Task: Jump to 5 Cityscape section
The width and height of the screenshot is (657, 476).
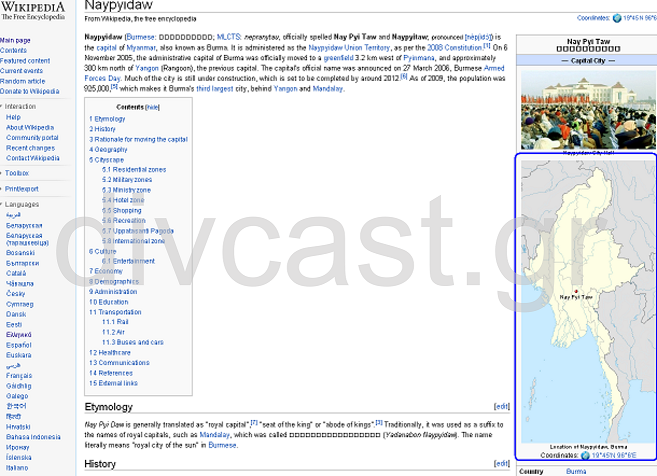Action: [106, 160]
